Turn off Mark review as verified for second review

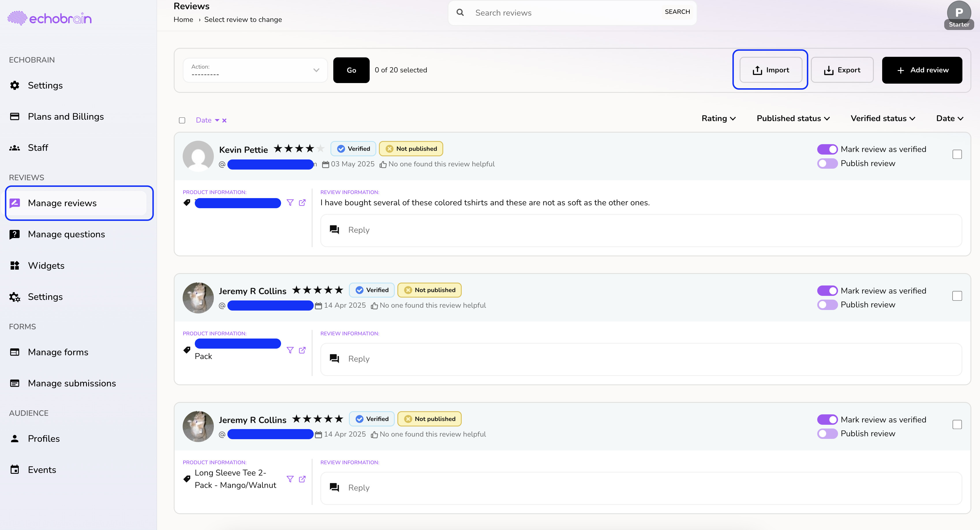click(827, 291)
